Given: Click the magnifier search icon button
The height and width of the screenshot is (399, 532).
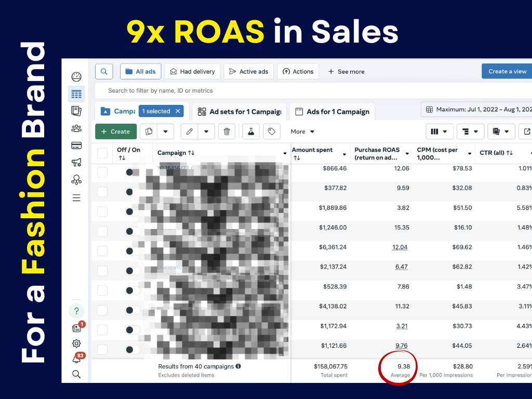Looking at the screenshot, I should (x=104, y=72).
